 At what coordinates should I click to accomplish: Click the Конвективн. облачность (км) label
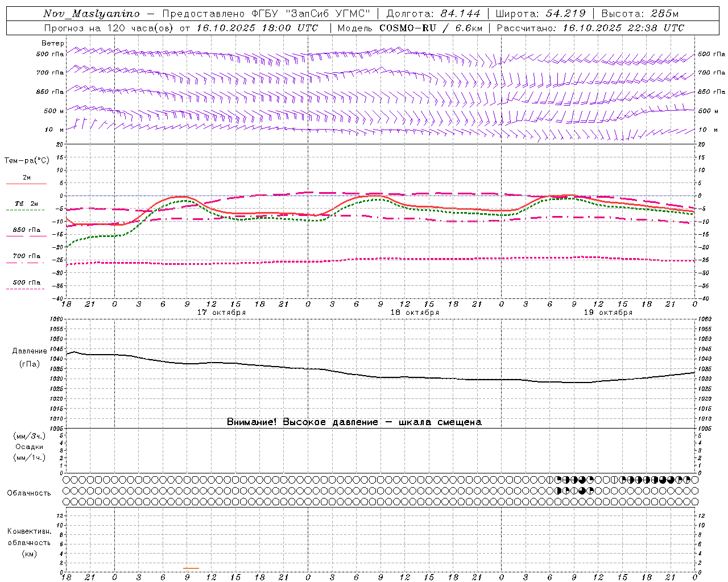pos(29,543)
